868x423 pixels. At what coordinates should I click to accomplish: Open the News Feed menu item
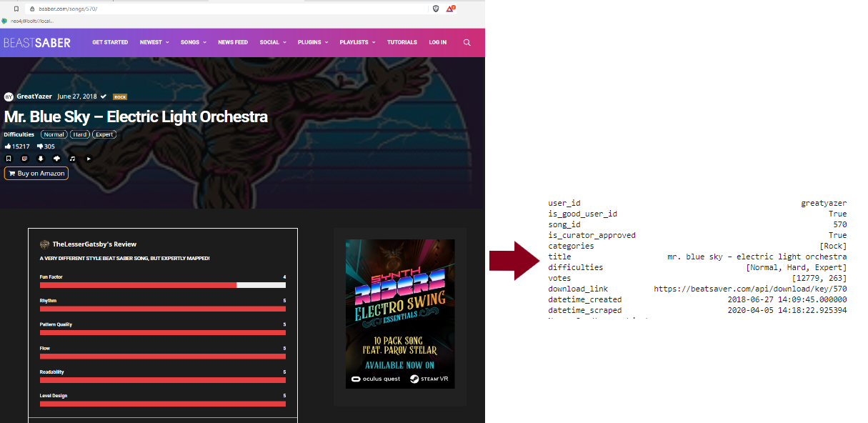coord(233,43)
